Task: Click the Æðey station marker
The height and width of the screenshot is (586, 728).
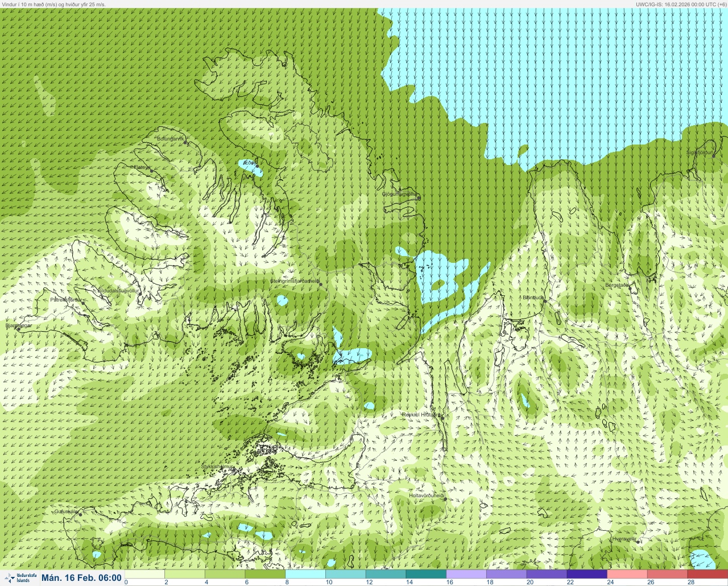Action: (257, 166)
